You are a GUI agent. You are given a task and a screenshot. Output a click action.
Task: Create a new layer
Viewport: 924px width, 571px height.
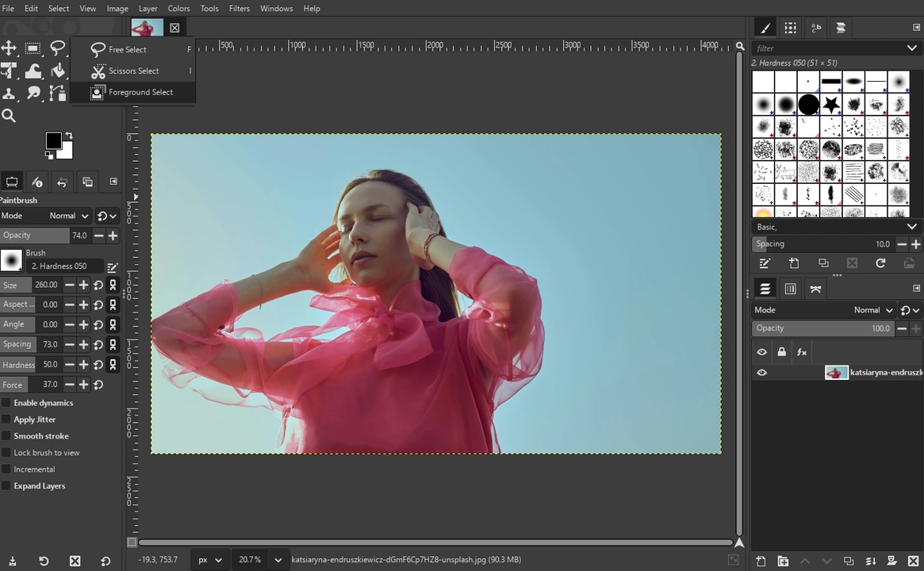761,561
